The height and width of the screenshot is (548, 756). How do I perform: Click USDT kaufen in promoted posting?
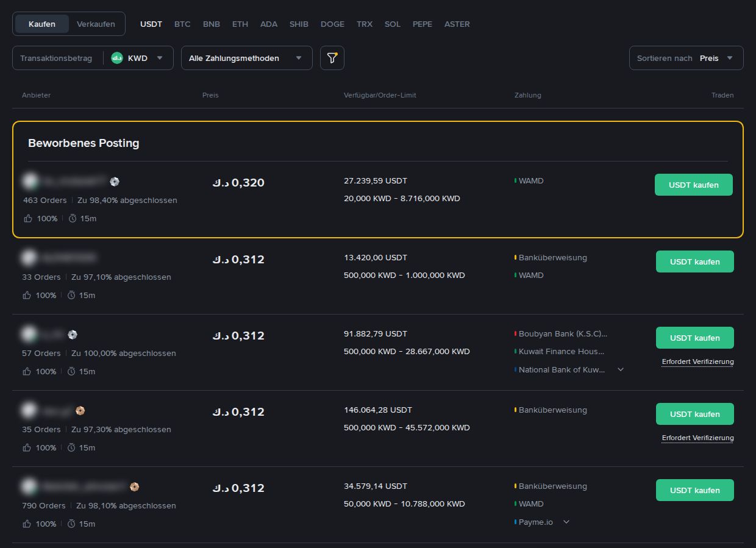[x=694, y=185]
